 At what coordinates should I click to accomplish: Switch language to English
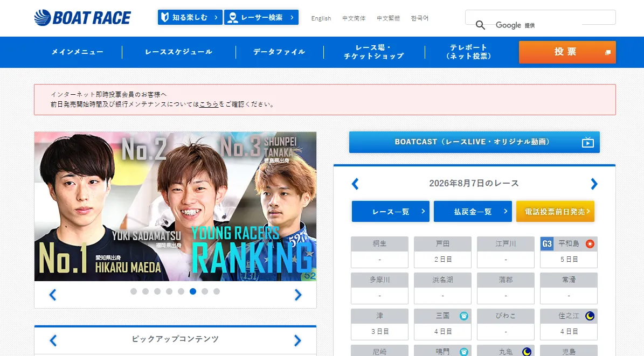click(321, 18)
